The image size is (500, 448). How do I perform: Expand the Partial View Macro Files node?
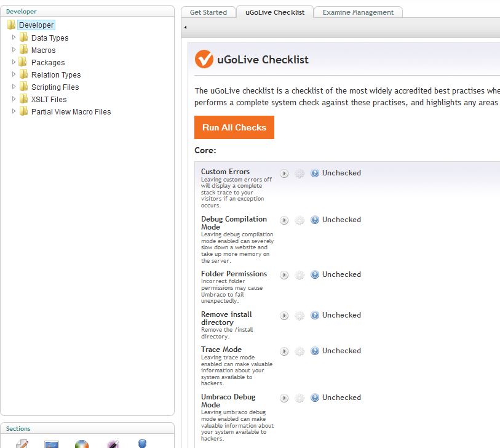(x=14, y=111)
